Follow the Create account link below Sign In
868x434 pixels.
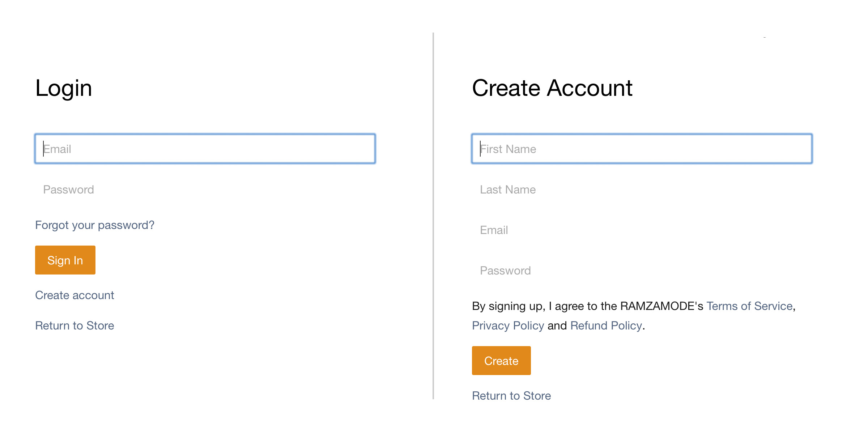point(75,295)
